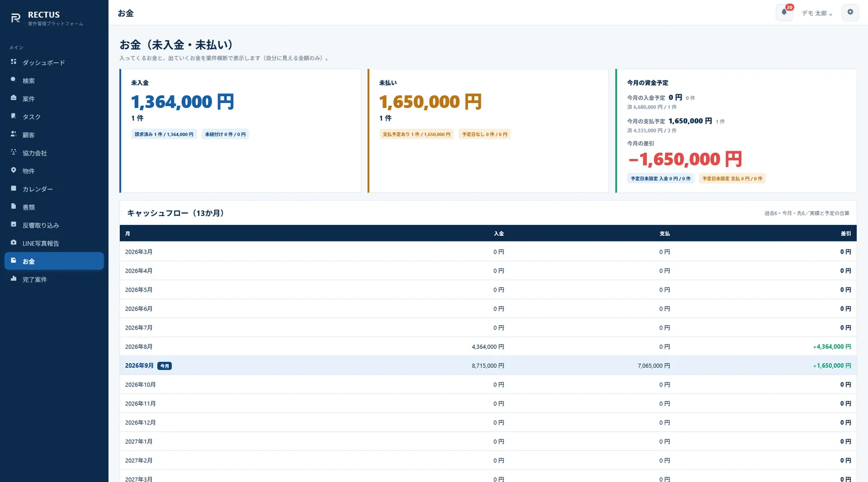Viewport: 868px width, 482px height.
Task: Click the 差引 column header
Action: pos(846,234)
